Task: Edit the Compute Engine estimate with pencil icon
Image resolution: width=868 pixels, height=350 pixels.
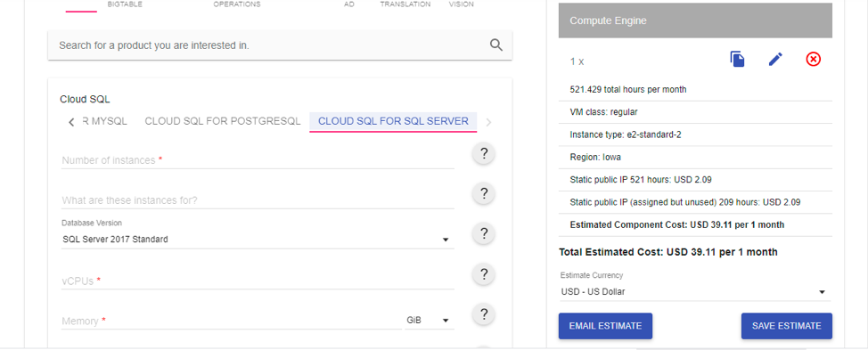Action: [x=775, y=59]
